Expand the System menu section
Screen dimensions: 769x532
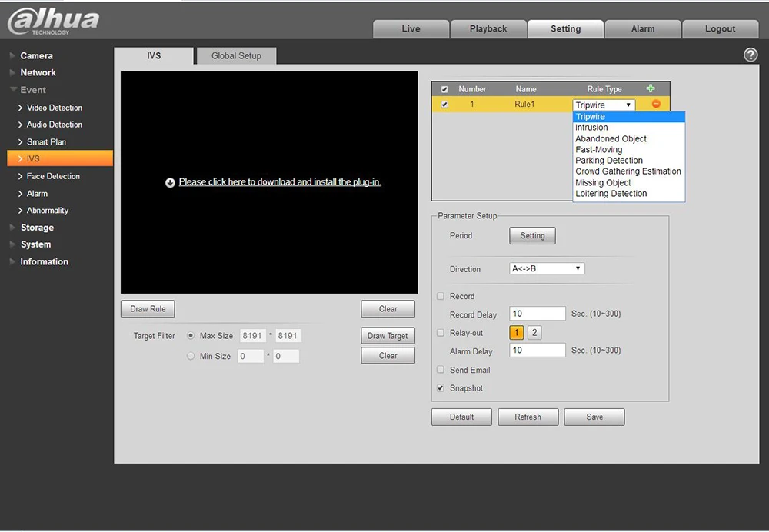coord(36,244)
